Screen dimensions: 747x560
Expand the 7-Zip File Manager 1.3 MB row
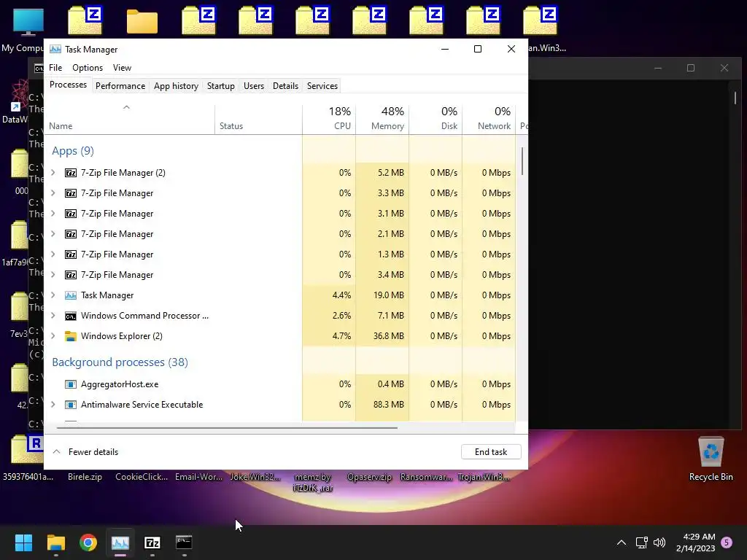[53, 254]
